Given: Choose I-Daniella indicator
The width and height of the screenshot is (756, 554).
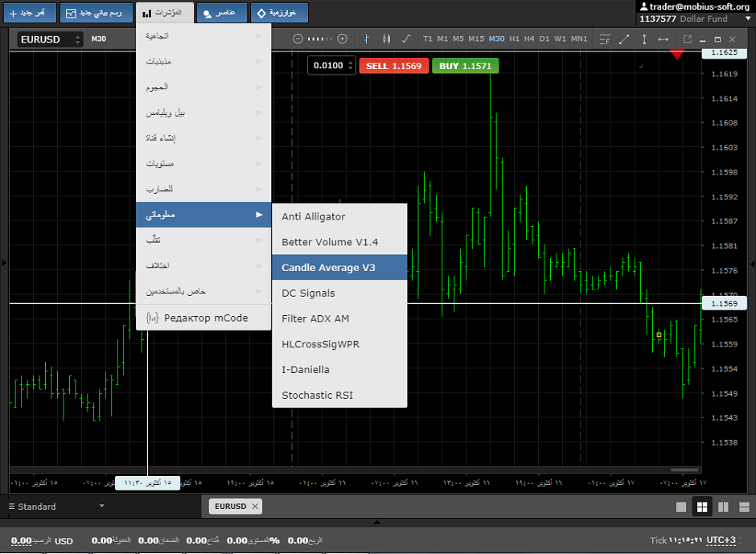Looking at the screenshot, I should click(x=339, y=370).
